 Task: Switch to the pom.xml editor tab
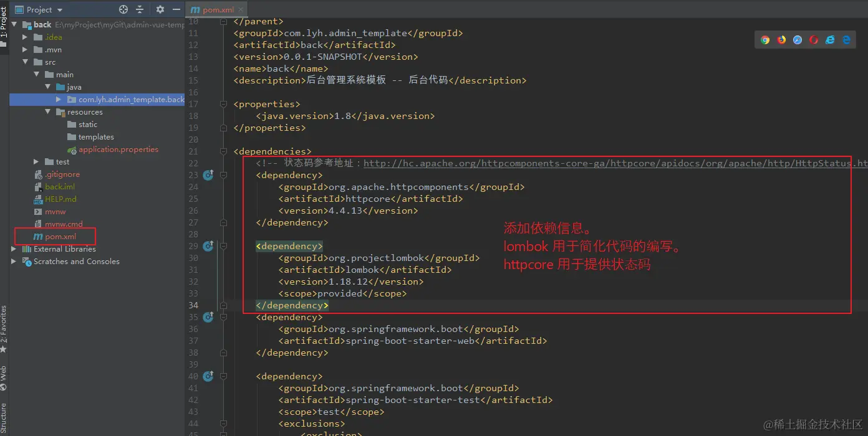[x=216, y=9]
